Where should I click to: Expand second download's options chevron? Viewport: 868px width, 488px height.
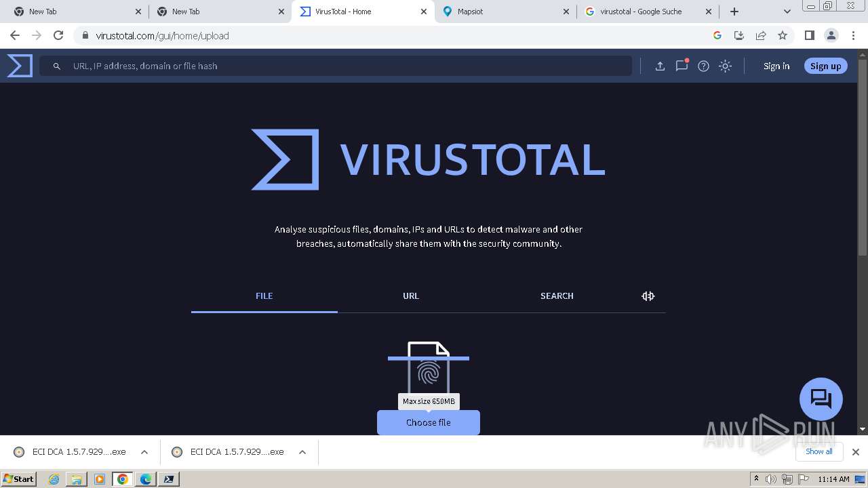pos(302,452)
